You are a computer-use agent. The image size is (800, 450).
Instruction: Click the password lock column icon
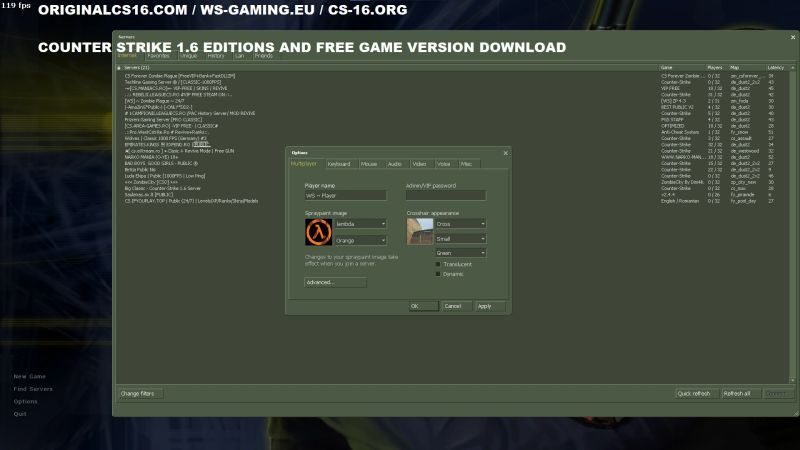click(119, 68)
